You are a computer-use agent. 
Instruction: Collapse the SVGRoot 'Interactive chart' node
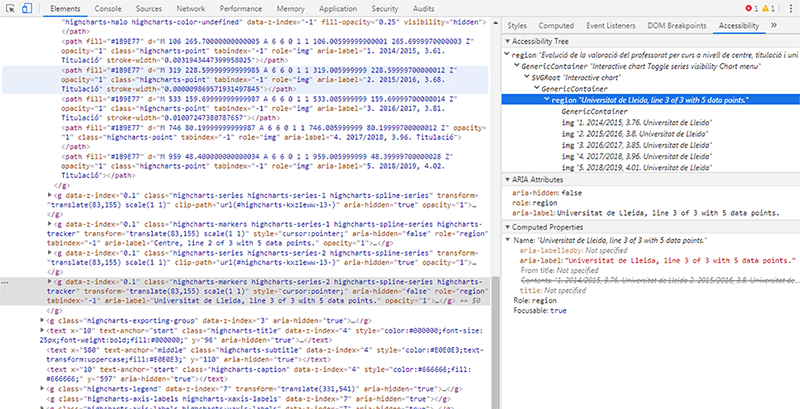coord(529,75)
